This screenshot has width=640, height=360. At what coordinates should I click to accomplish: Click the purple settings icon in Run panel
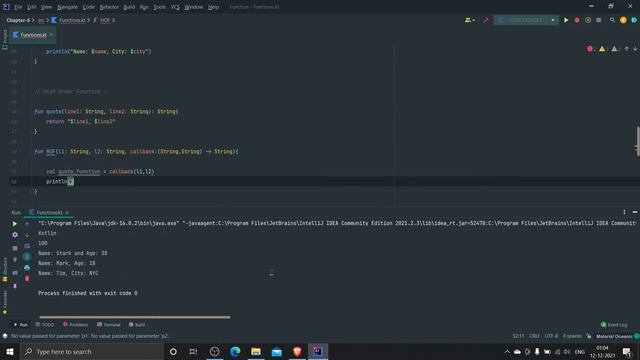[15, 235]
